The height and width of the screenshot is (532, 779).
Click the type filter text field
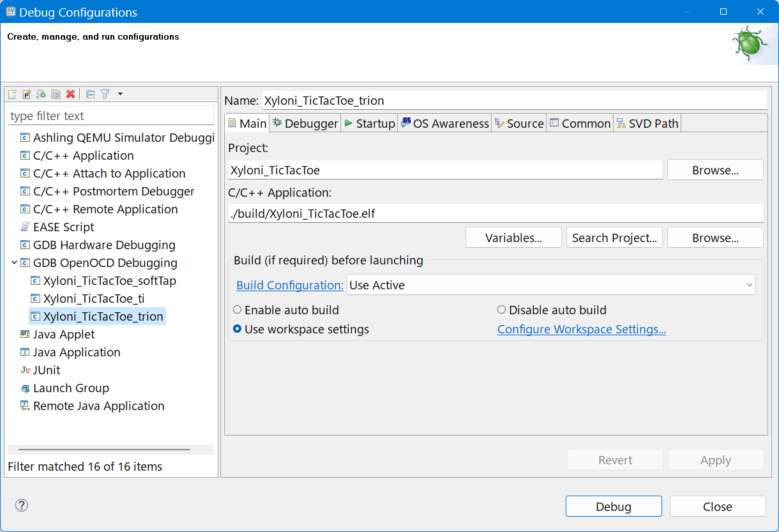click(x=111, y=116)
